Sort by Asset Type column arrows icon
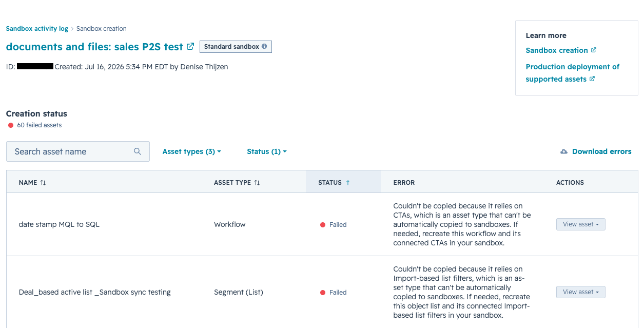Viewport: 644px width, 328px height. tap(257, 183)
